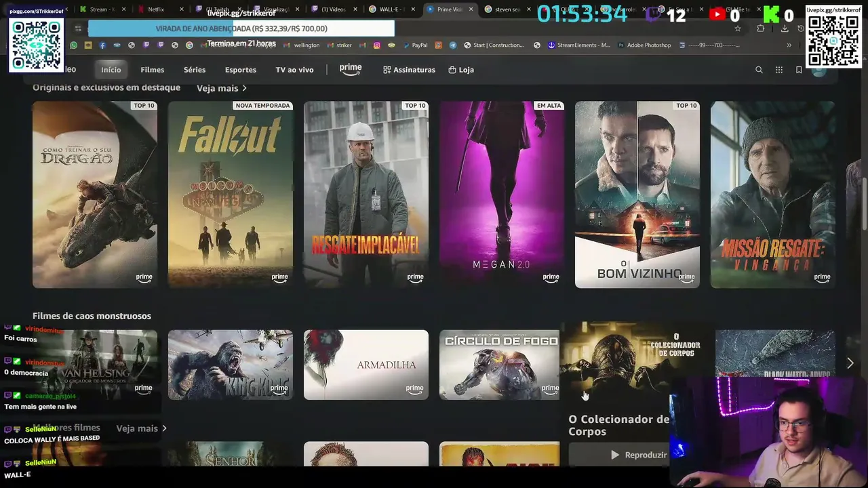Go to Filmes in Prime navigation
This screenshot has height=488, width=868.
pos(153,70)
